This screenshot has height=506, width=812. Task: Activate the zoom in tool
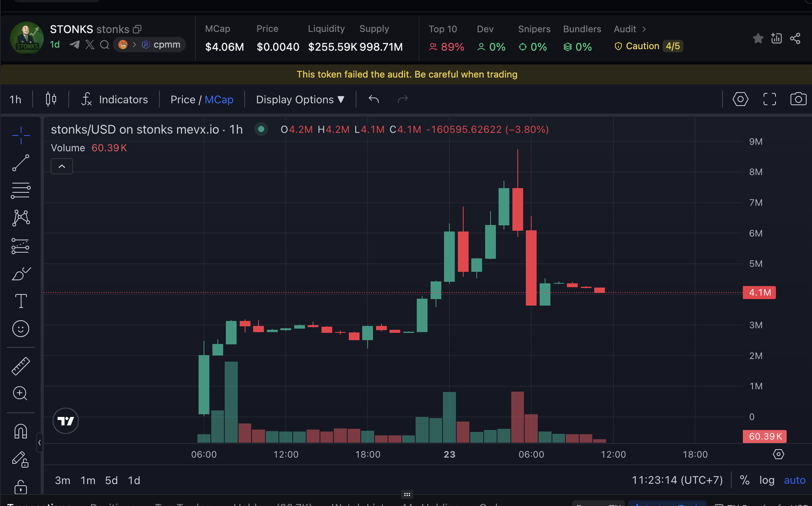pyautogui.click(x=21, y=393)
